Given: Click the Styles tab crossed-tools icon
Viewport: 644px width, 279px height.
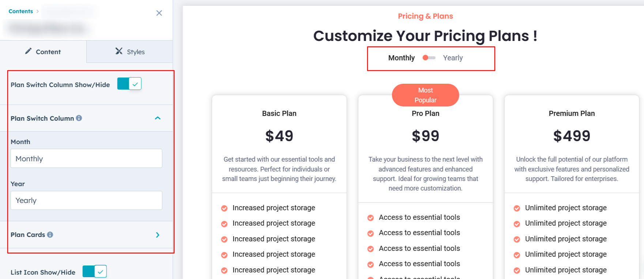Looking at the screenshot, I should 119,51.
